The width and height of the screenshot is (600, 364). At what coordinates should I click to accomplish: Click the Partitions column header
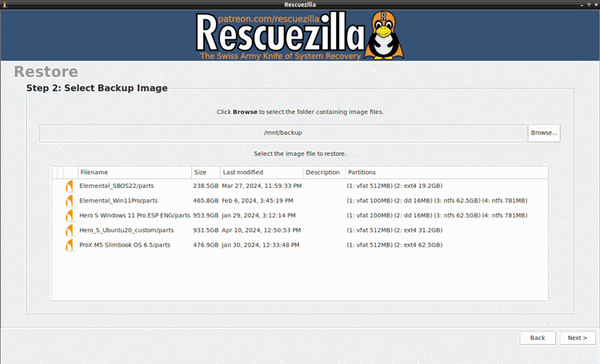point(445,172)
